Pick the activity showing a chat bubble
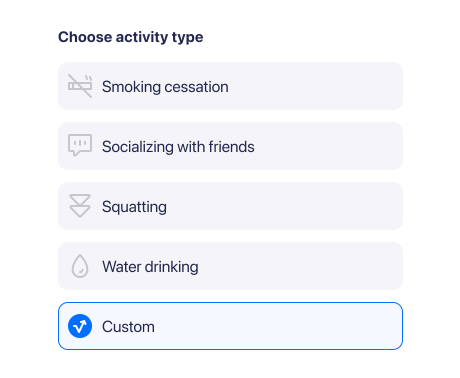Screen dimensions: 460x378 pyautogui.click(x=230, y=146)
